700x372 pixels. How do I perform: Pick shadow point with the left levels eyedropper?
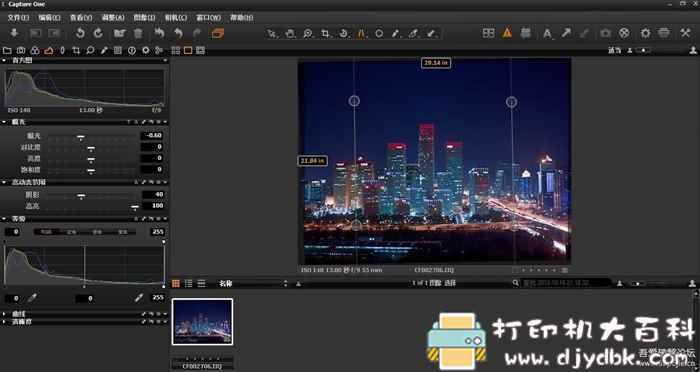pos(32,297)
